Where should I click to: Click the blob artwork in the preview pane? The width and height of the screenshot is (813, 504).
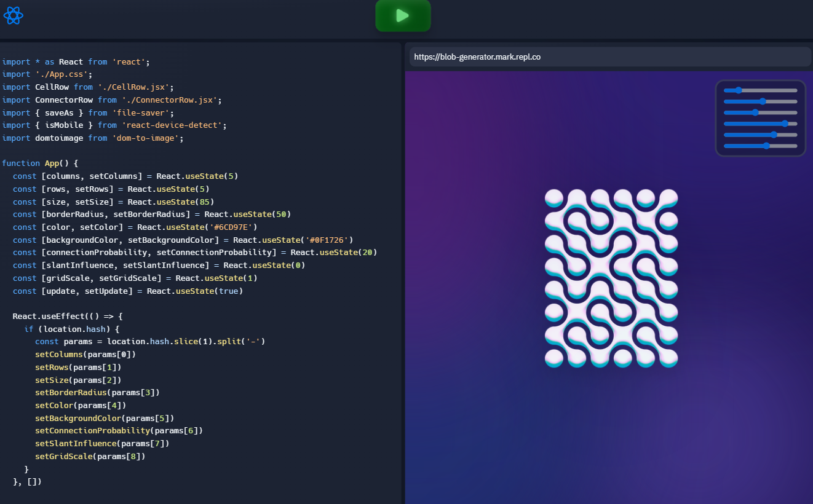coord(610,278)
